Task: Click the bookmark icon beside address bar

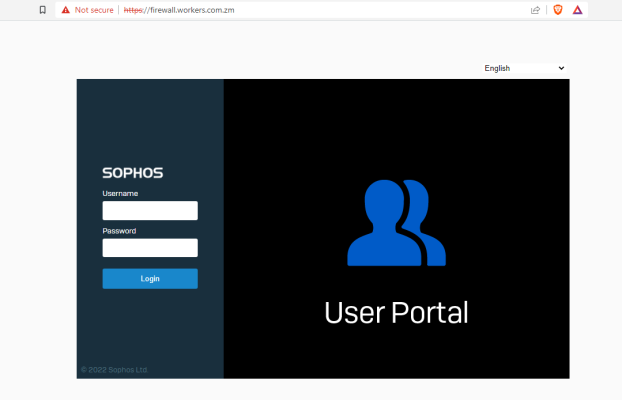Action: click(x=43, y=10)
